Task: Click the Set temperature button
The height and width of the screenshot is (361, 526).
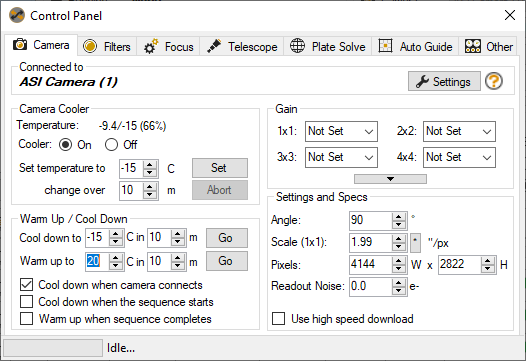Action: point(220,168)
